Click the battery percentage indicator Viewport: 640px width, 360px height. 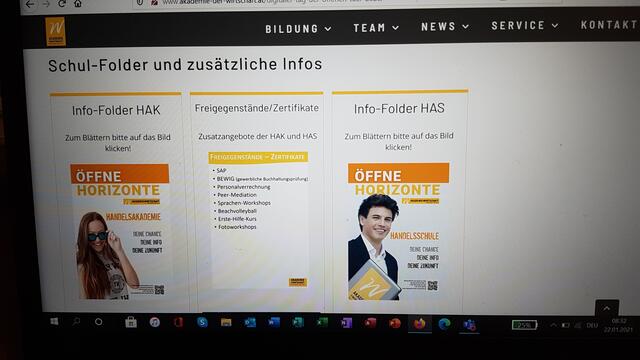524,325
